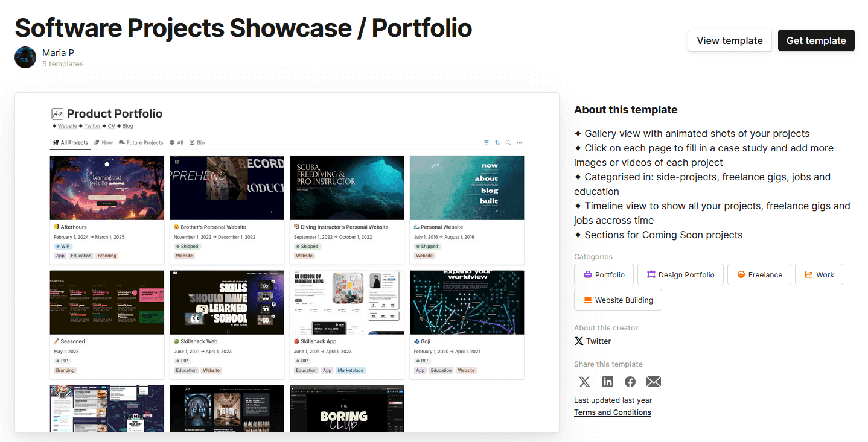Follow the Website link under Product Portfolio
The height and width of the screenshot is (442, 868).
(x=68, y=126)
